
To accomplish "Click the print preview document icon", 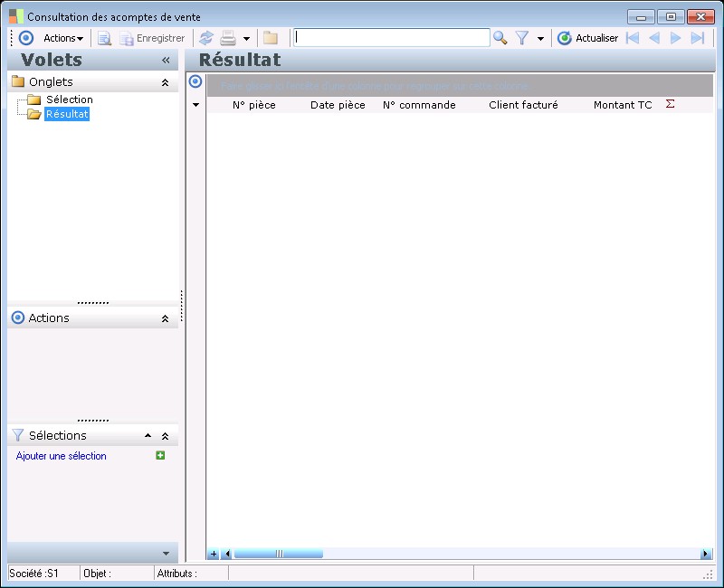I will click(x=104, y=38).
